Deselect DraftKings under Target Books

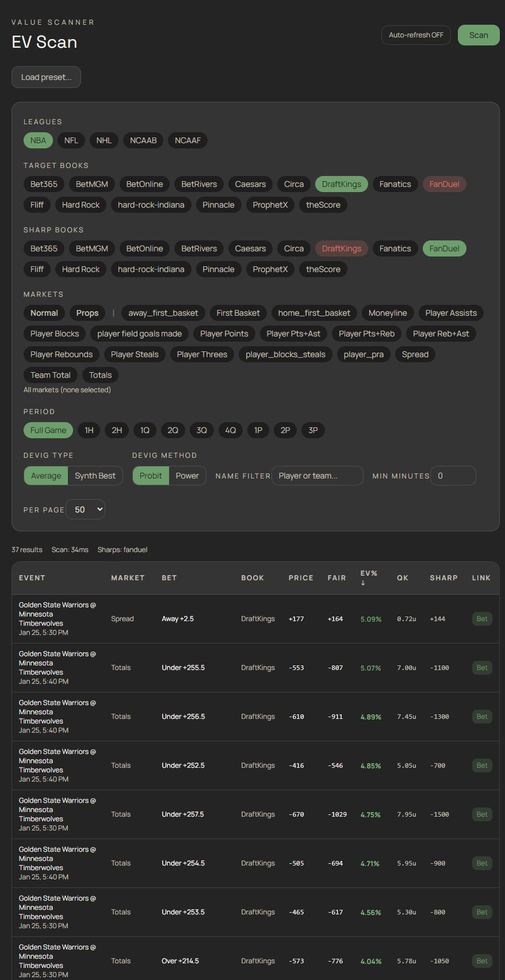point(341,184)
